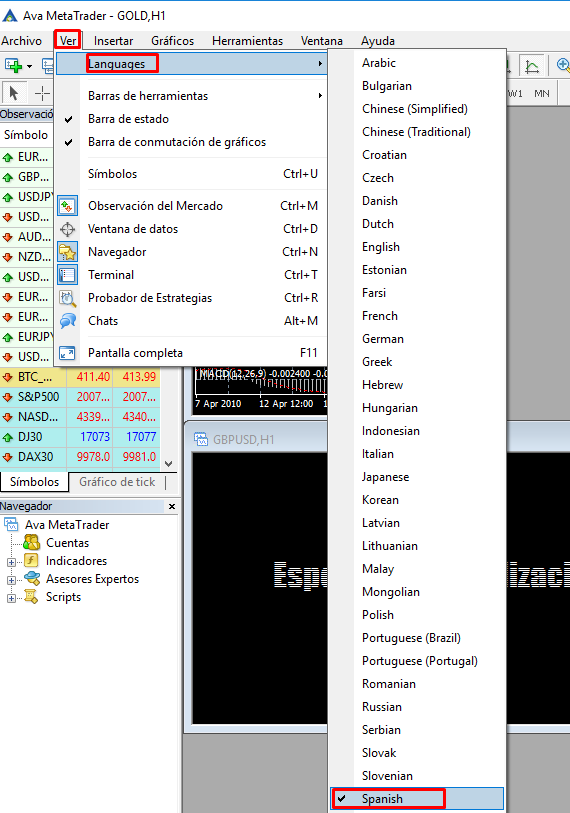
Task: Click the Pantalla completa icon
Action: click(x=67, y=353)
